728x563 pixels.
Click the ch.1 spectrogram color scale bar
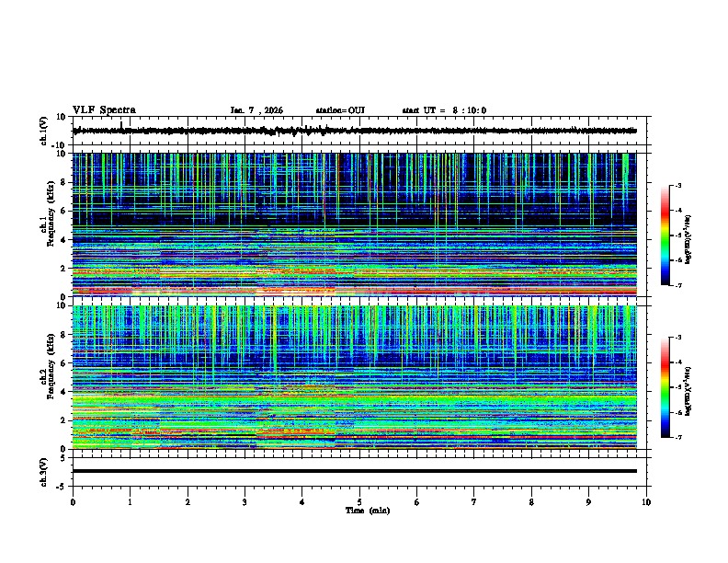coord(665,236)
